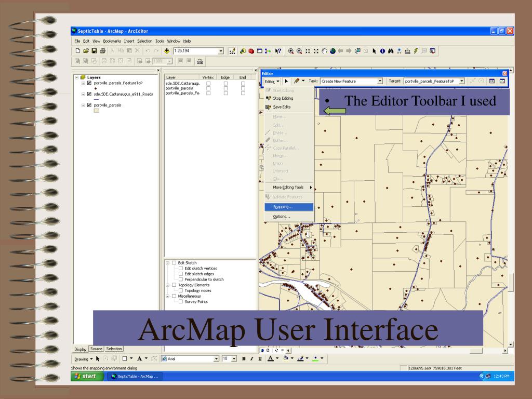Viewport: 532px width, 399px height.
Task: Open a map file with the folder icon
Action: (86, 51)
